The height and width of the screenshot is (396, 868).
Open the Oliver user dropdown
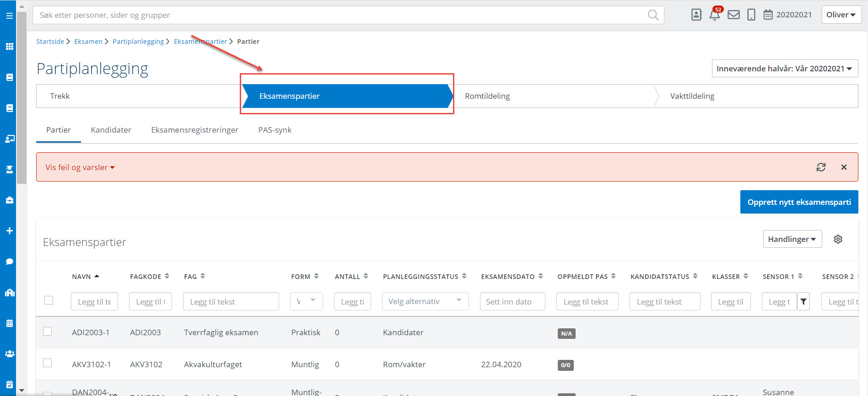(x=841, y=15)
